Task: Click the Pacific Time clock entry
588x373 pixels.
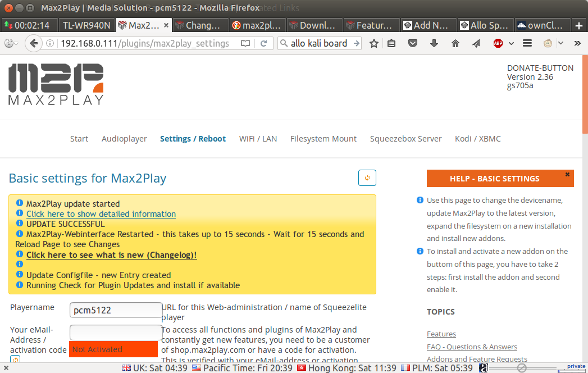Action: pyautogui.click(x=242, y=368)
